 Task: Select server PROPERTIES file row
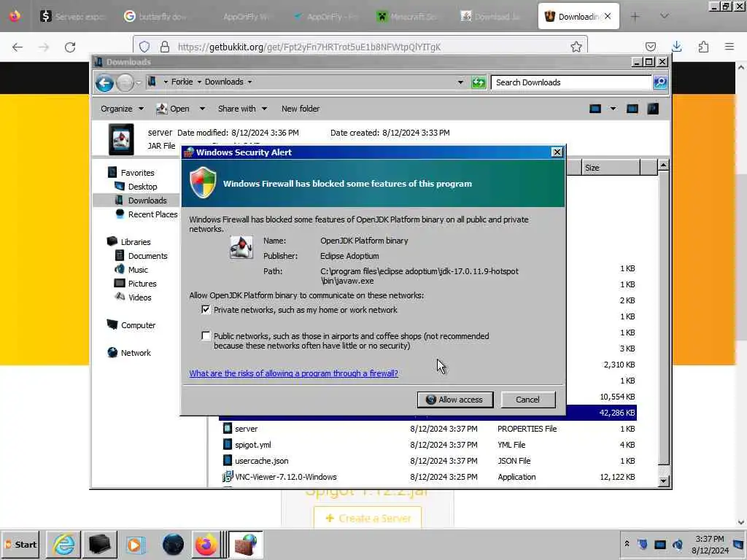[427, 429]
